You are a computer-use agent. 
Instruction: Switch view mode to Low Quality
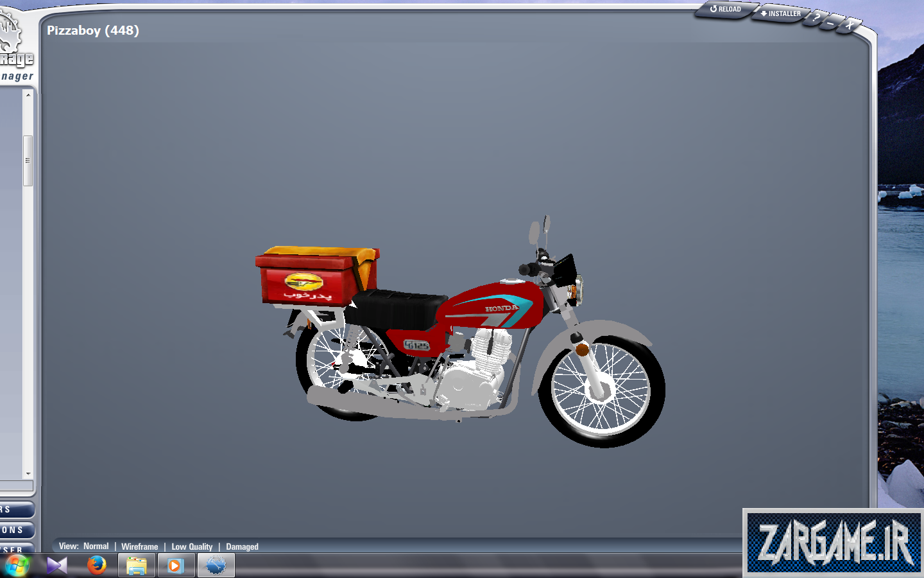192,547
